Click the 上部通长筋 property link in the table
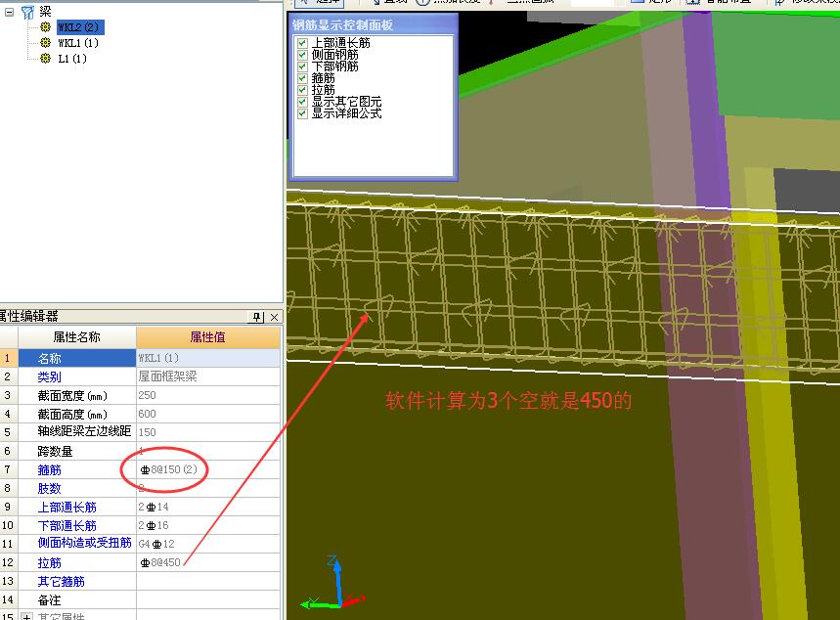The image size is (840, 620). tap(66, 507)
